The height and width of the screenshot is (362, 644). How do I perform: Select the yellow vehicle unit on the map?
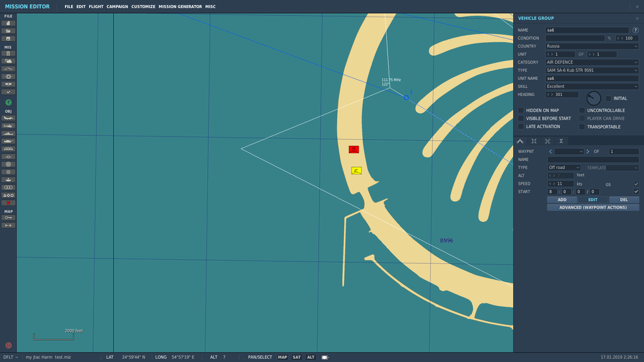point(357,170)
